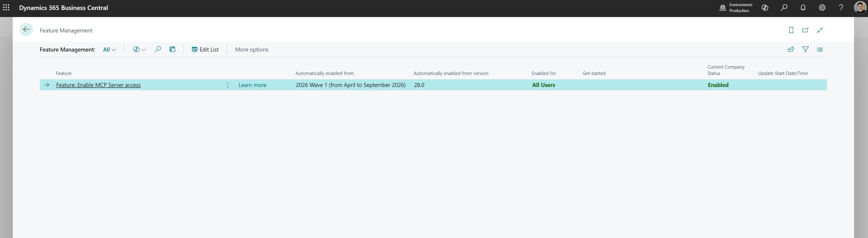Toggle the list view layout icon

820,50
